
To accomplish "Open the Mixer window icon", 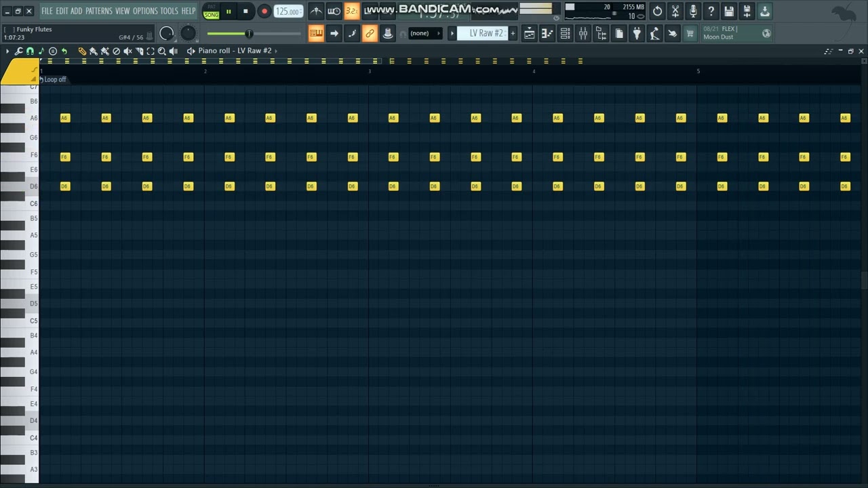I will point(583,33).
